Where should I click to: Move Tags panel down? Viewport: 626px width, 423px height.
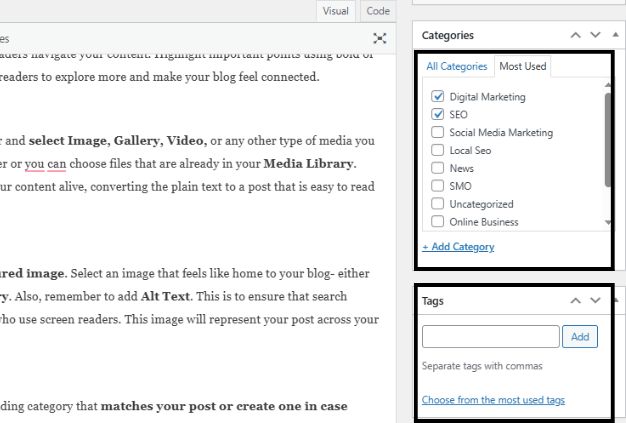(x=595, y=300)
